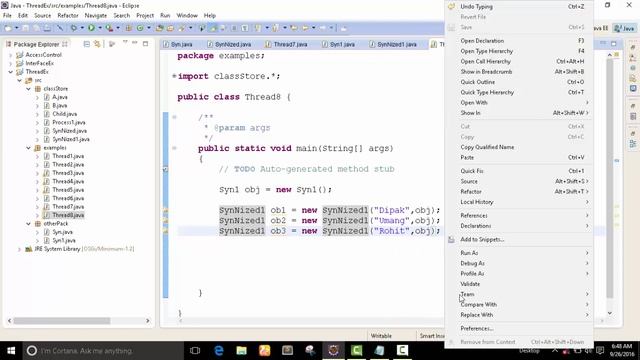The image size is (640, 360).
Task: Switch to the SynNized.java editor tab
Action: pos(229,44)
